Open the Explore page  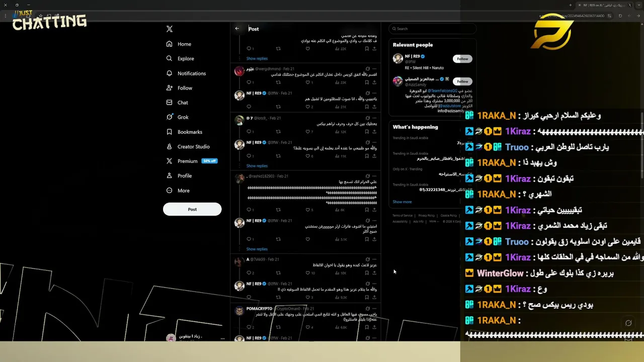[x=180, y=58]
